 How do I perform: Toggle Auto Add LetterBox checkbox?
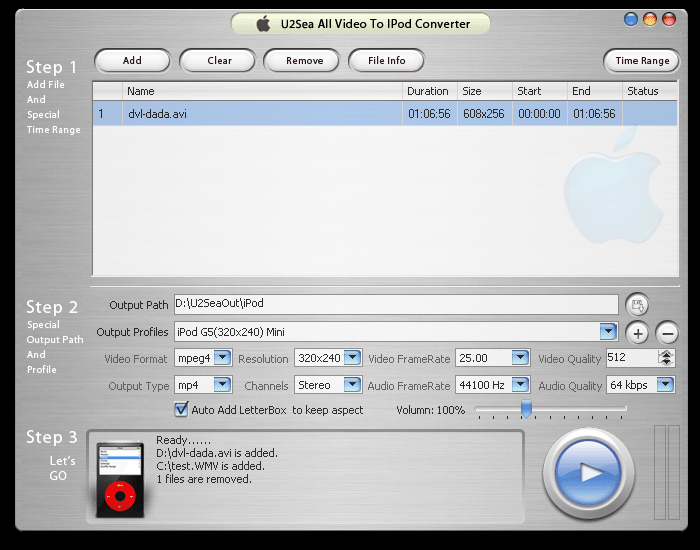click(x=181, y=409)
